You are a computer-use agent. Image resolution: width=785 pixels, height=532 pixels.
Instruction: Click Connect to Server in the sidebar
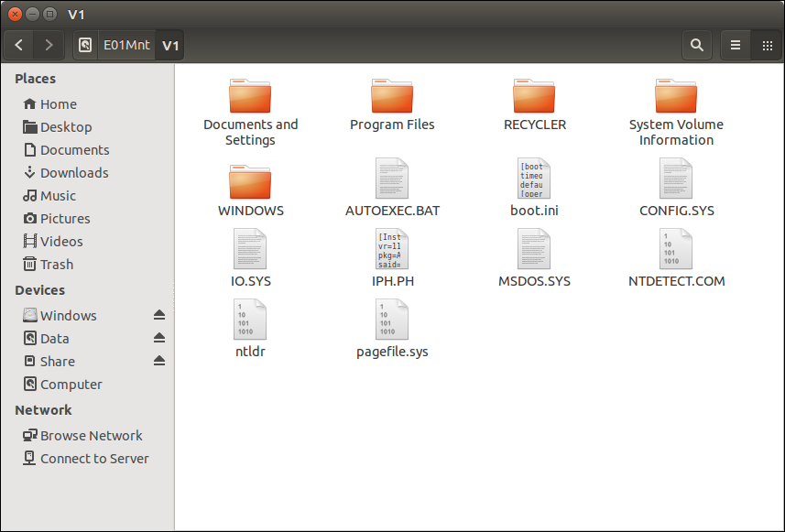pyautogui.click(x=88, y=459)
